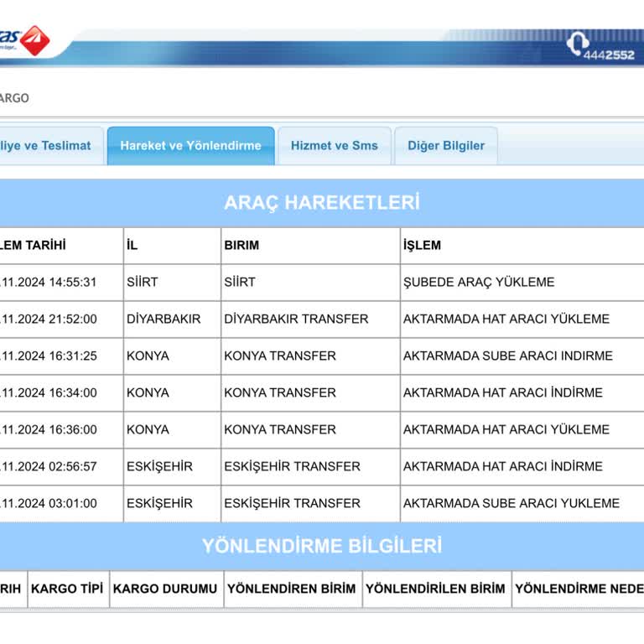The height and width of the screenshot is (644, 644).
Task: Select the date cell with time 14:55:31
Action: [61, 283]
